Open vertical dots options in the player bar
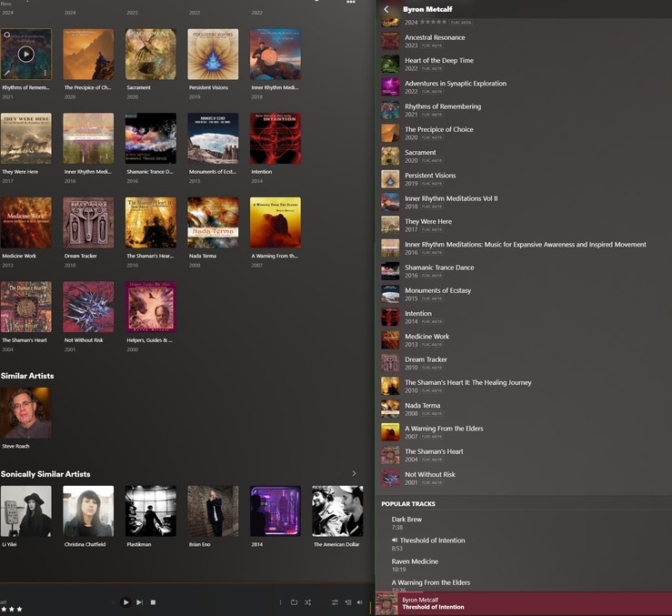Viewport: 672px width, 616px height. (x=280, y=602)
